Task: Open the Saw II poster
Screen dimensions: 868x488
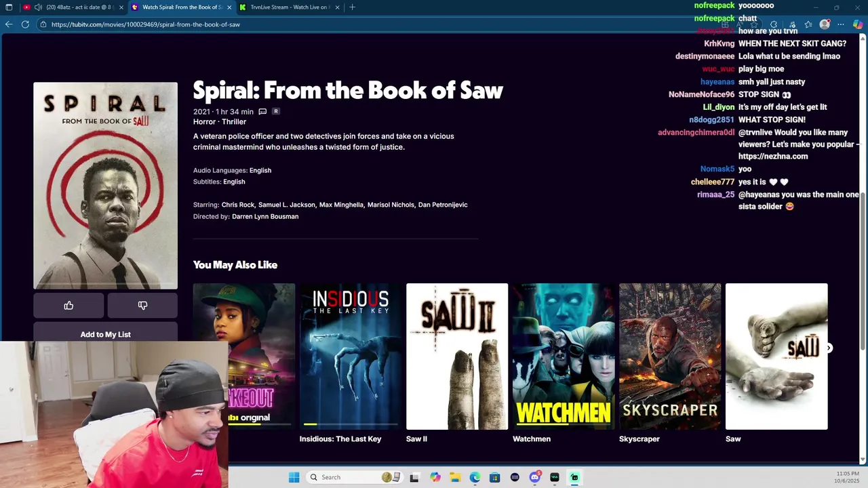Action: 457,357
